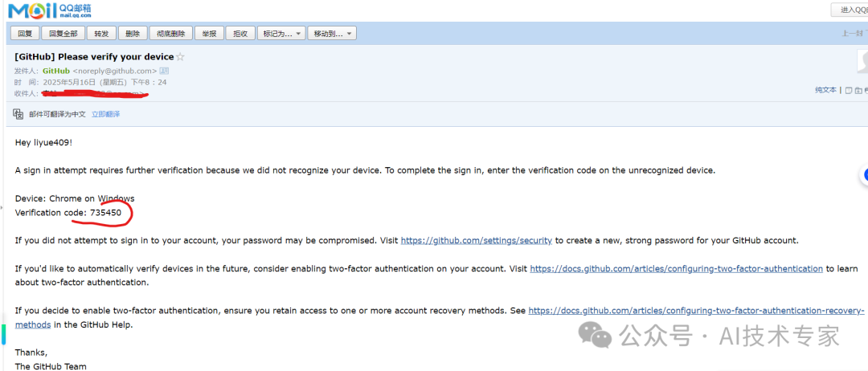Click the 删除 delete button

(133, 33)
